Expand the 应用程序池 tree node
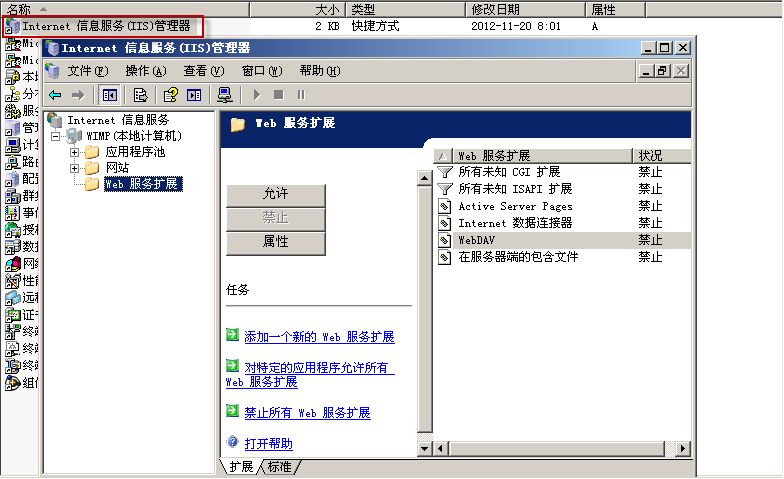The height and width of the screenshot is (479, 784). pos(74,152)
